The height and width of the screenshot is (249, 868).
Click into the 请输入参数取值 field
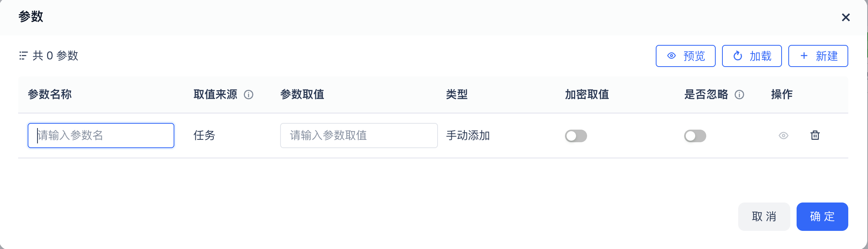359,136
